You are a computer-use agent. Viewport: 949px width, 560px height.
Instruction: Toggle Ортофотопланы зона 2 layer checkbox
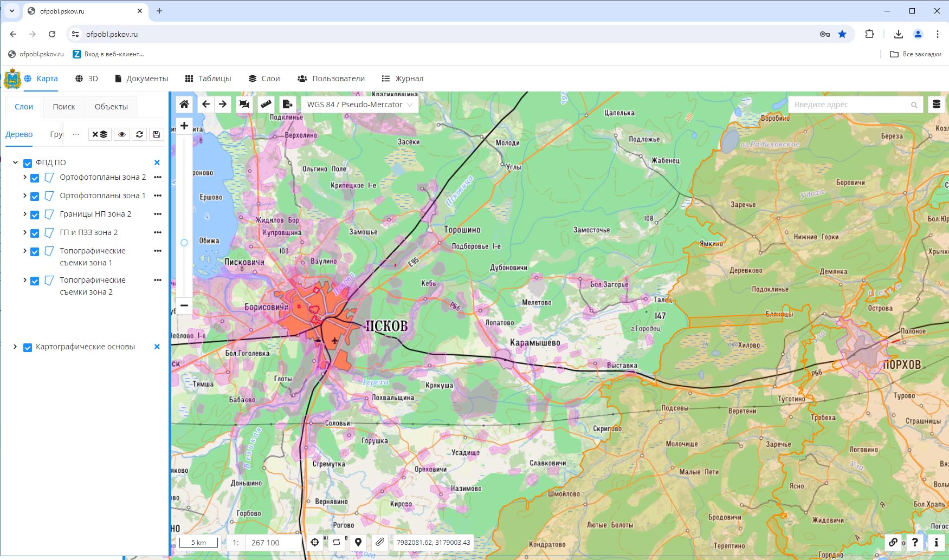coord(35,178)
